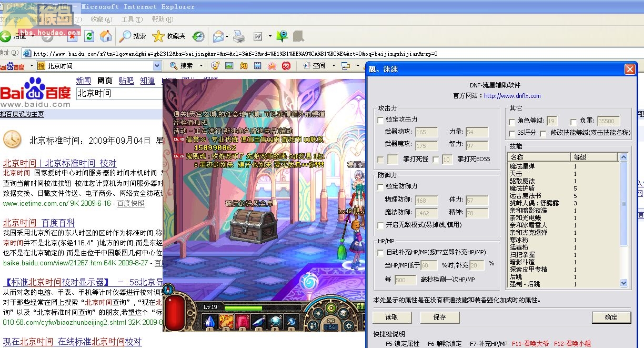Click the IE History clock icon
644x348 pixels.
pyautogui.click(x=198, y=36)
